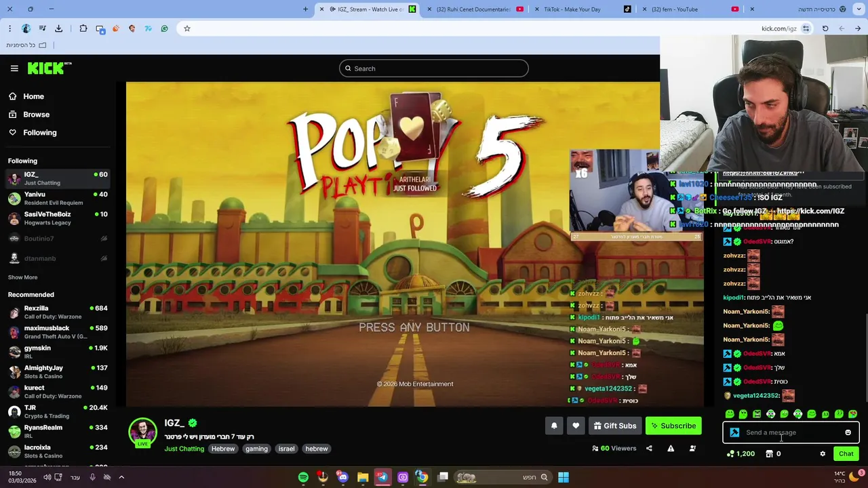The image size is (868, 488).
Task: Toggle stream notifications bell button
Action: (554, 426)
